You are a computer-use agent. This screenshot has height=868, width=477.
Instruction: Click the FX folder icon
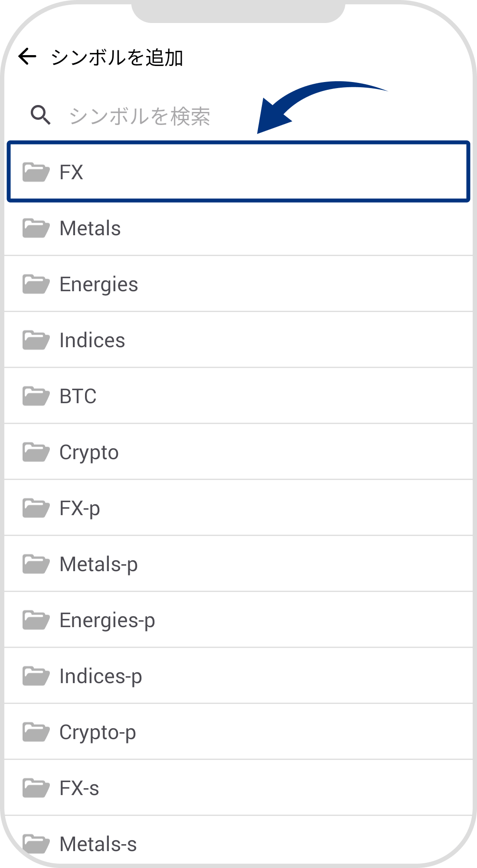pos(36,172)
